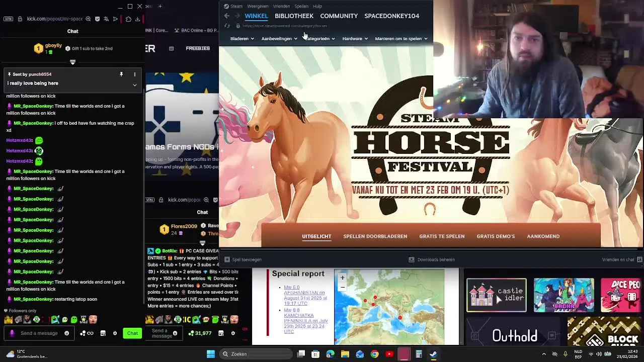The width and height of the screenshot is (644, 362).
Task: Click the zoom magnifier in address bar
Action: click(x=88, y=19)
